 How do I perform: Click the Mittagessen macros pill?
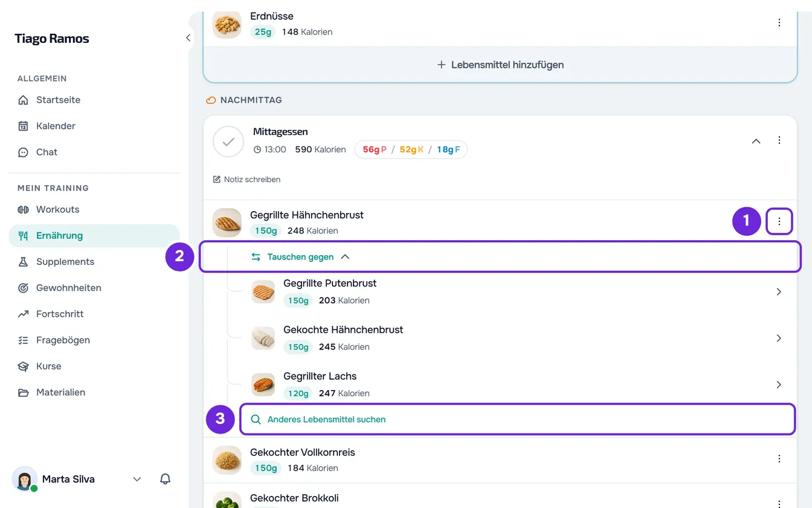[x=411, y=149]
